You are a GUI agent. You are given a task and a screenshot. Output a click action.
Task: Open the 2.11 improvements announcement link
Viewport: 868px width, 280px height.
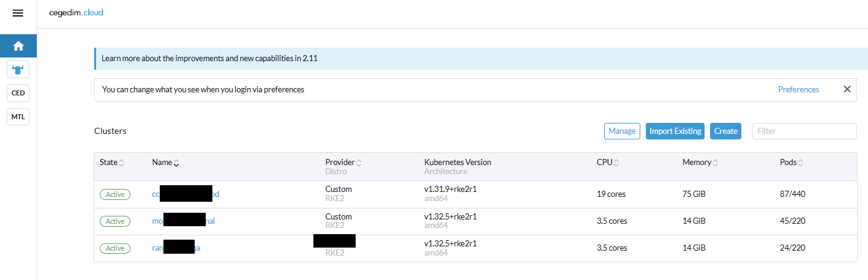(x=209, y=59)
